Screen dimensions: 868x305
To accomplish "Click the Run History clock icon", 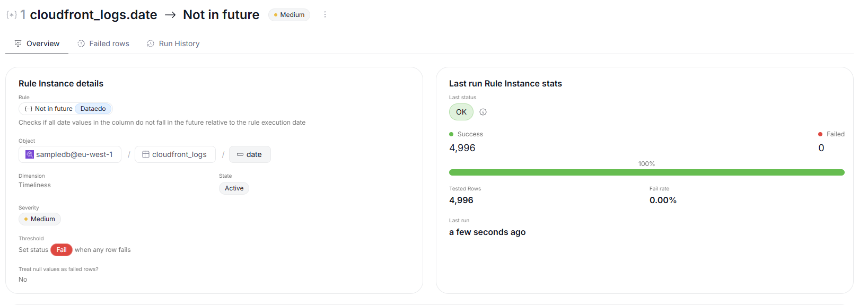I will pos(151,43).
